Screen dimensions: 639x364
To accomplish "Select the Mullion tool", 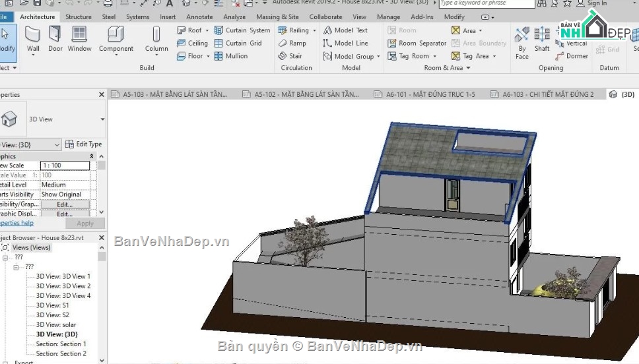I will (231, 56).
